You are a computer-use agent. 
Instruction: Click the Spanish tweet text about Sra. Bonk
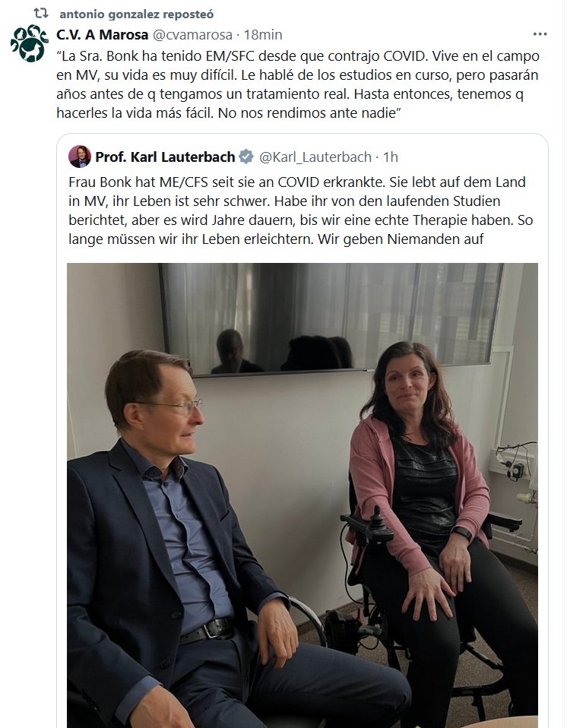pos(300,84)
